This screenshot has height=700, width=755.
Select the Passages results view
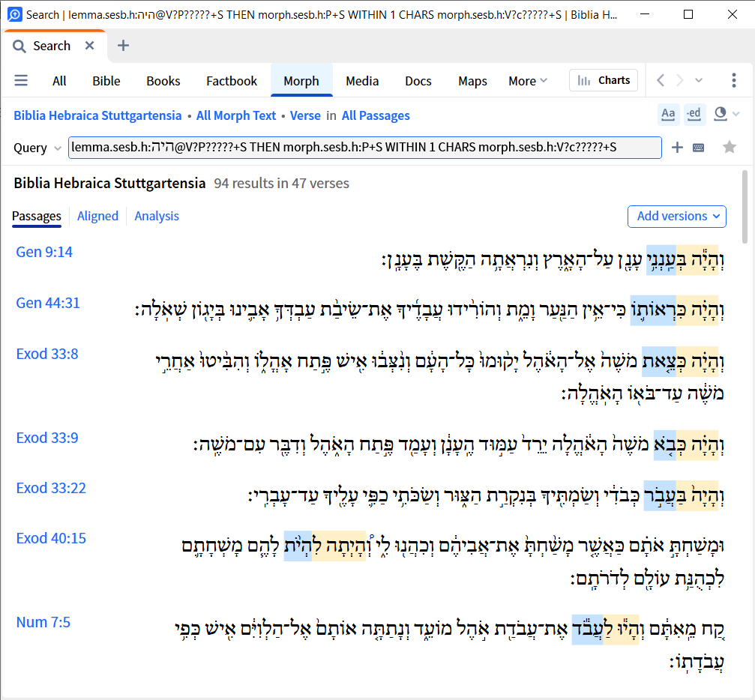[37, 216]
